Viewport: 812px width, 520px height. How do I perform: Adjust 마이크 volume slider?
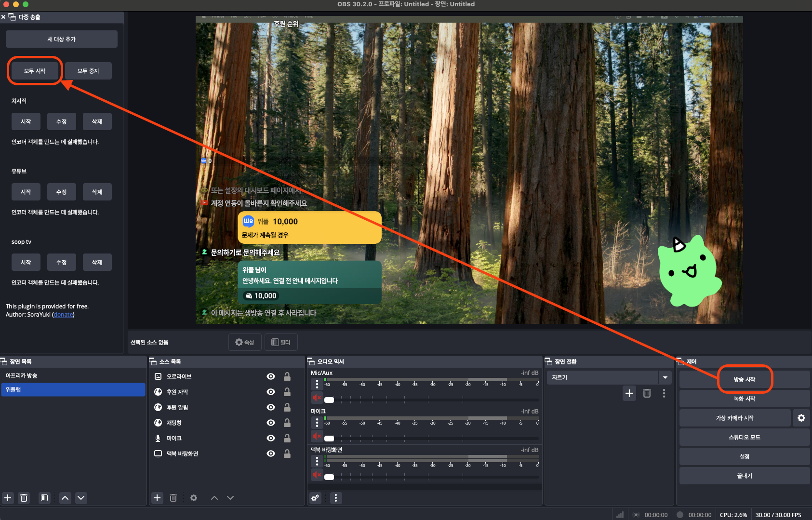[x=432, y=438]
